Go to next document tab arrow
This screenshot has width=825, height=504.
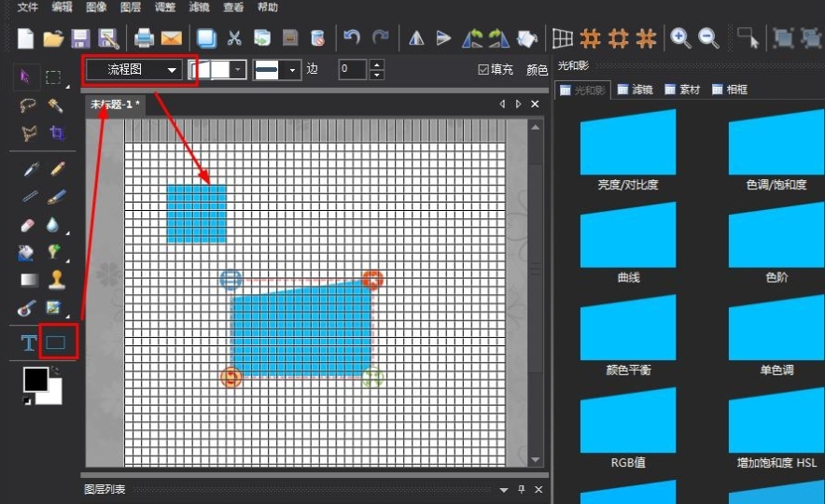pos(519,105)
